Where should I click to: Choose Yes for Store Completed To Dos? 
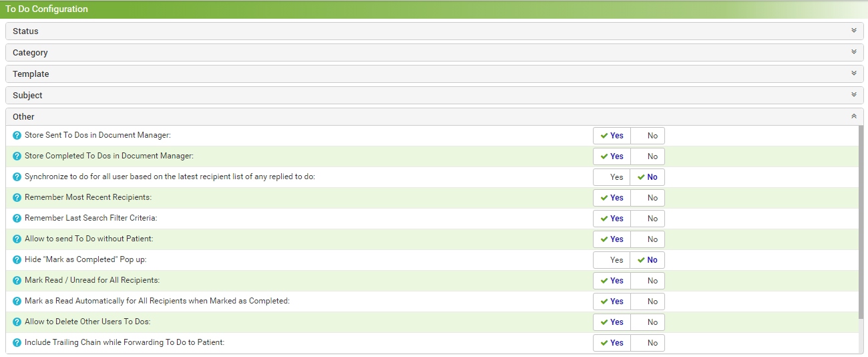(x=612, y=156)
